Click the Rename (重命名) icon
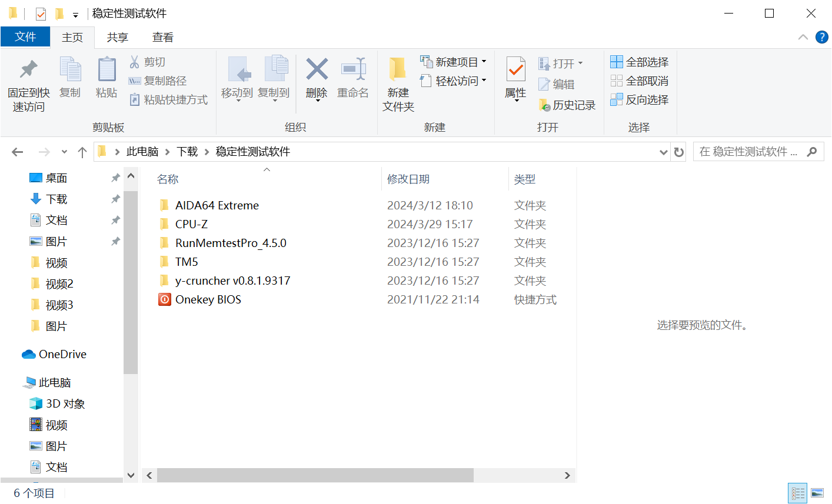The width and height of the screenshot is (832, 504). click(x=353, y=69)
